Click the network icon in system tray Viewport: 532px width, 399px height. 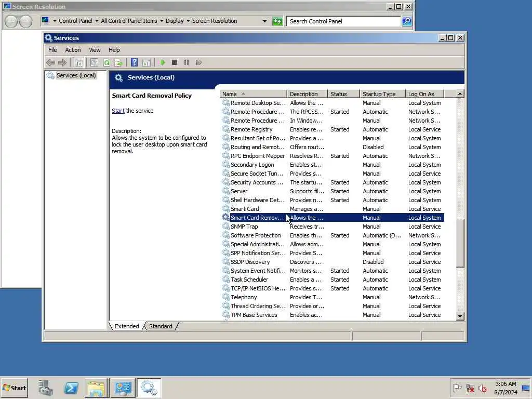[x=470, y=388]
